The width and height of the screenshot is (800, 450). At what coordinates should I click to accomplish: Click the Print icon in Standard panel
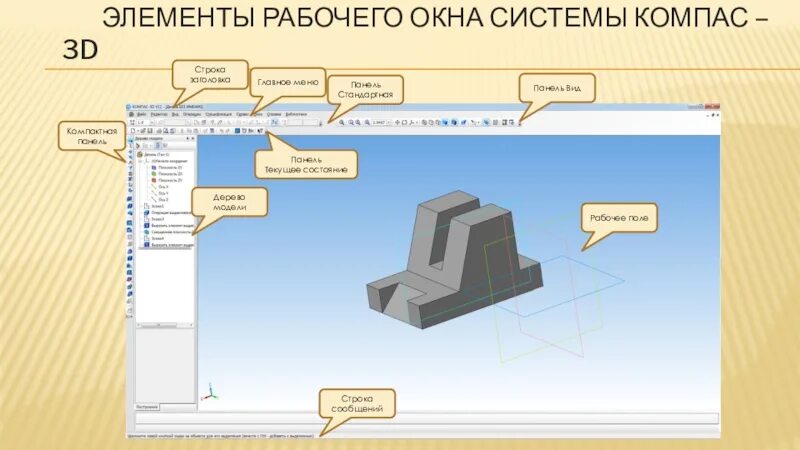coord(159,131)
